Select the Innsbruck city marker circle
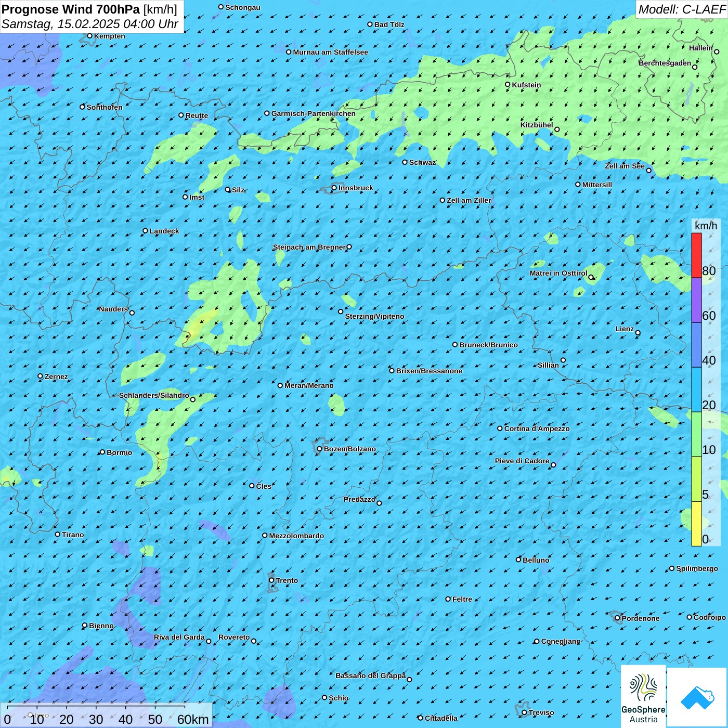This screenshot has width=728, height=728. point(334,188)
